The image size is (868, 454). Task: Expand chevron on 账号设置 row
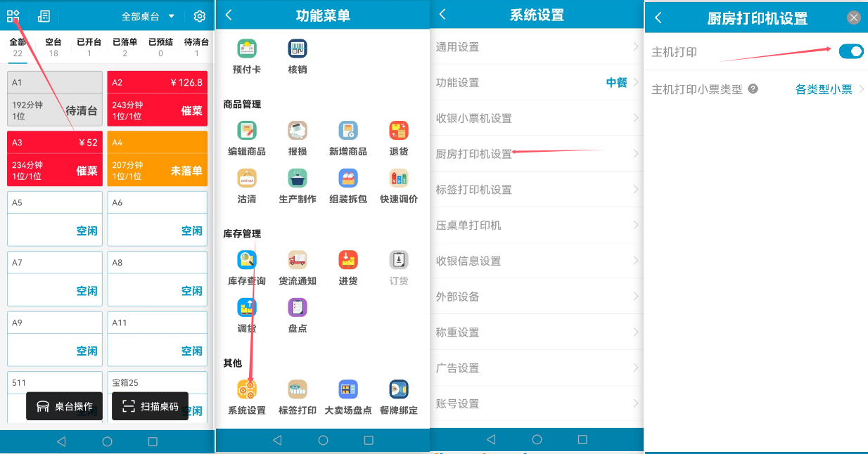(635, 403)
